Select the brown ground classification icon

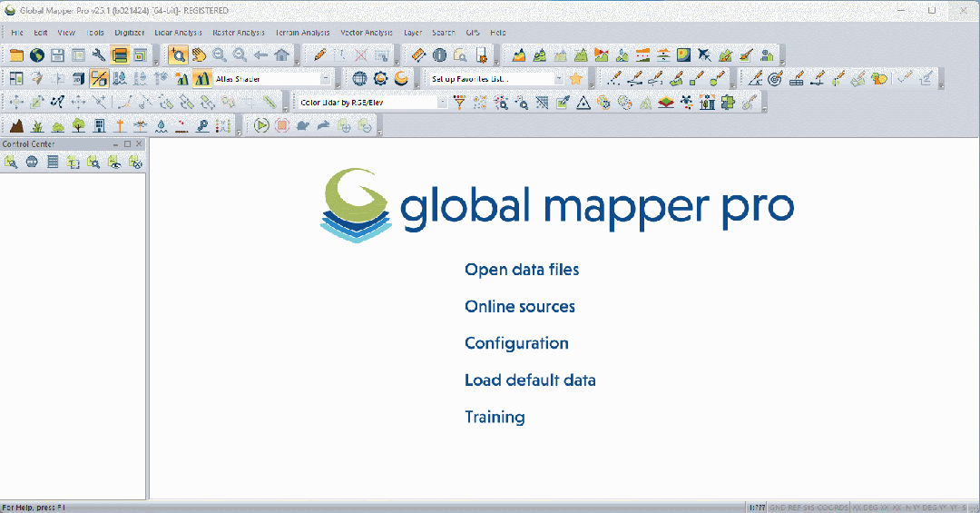pos(16,125)
